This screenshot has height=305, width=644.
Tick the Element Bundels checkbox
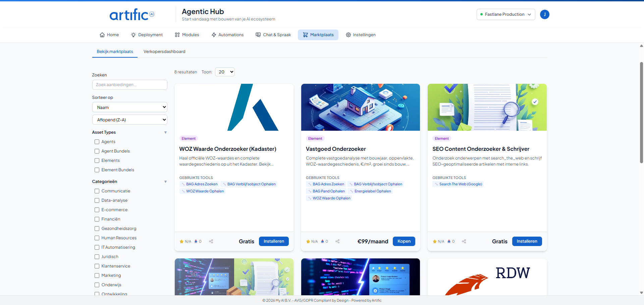(x=97, y=170)
